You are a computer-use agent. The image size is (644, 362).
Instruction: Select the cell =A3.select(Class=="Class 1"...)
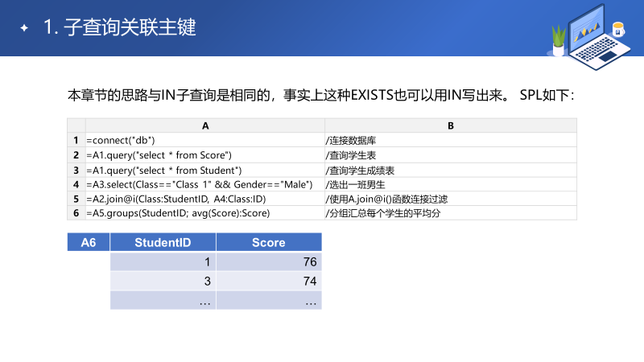click(x=205, y=185)
